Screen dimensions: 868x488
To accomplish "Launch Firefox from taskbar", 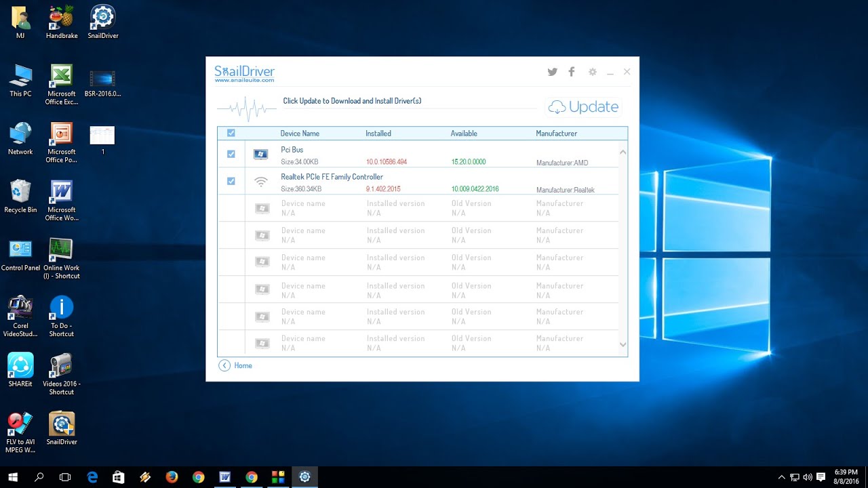I will (x=172, y=476).
